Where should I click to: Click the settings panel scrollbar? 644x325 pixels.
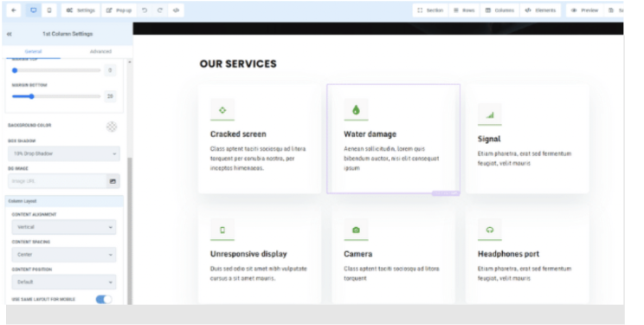(130, 231)
